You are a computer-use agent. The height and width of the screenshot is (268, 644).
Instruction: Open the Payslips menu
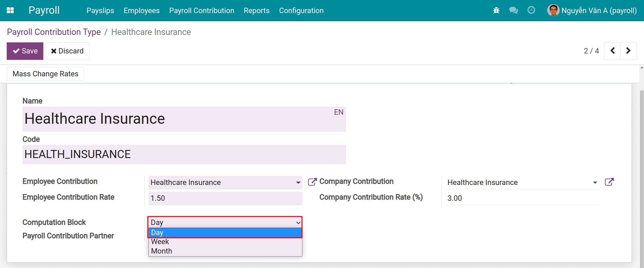click(100, 11)
